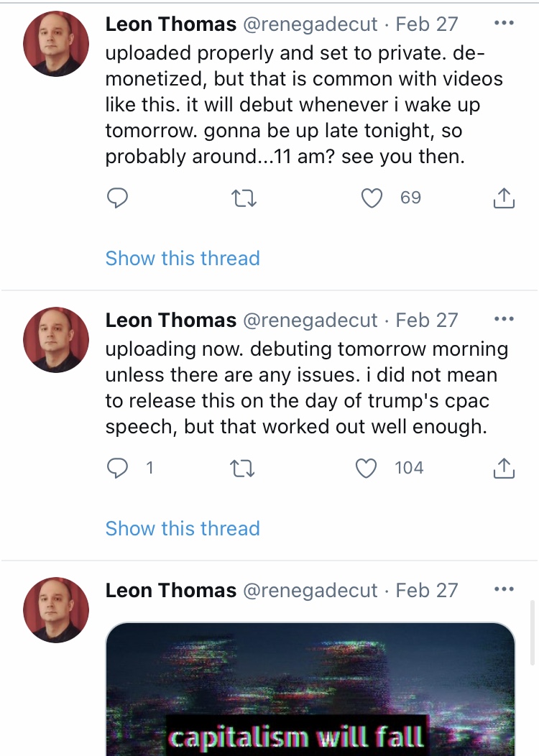
Task: Retweet the 'uploading now' tweet
Action: (x=243, y=468)
